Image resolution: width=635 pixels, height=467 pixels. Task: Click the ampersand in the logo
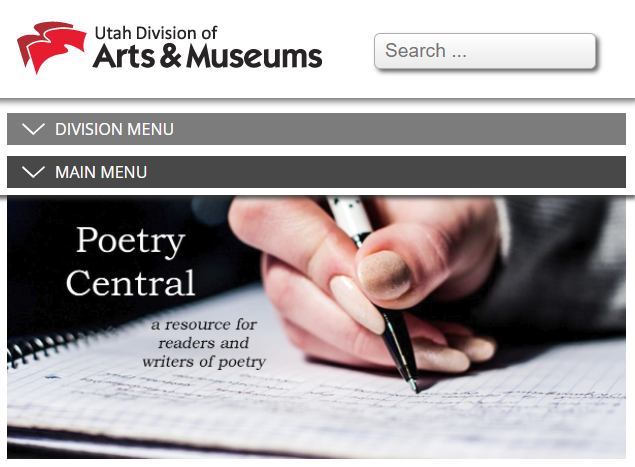(x=171, y=56)
